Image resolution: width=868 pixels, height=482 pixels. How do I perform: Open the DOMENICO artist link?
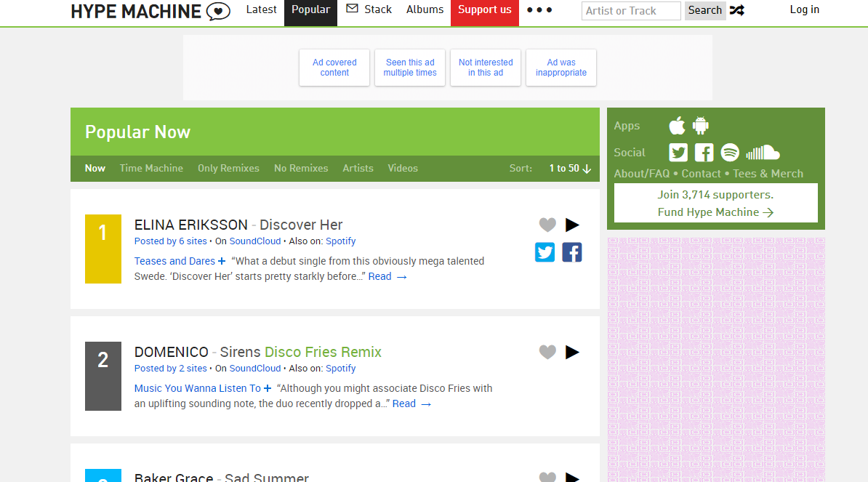[x=171, y=352]
